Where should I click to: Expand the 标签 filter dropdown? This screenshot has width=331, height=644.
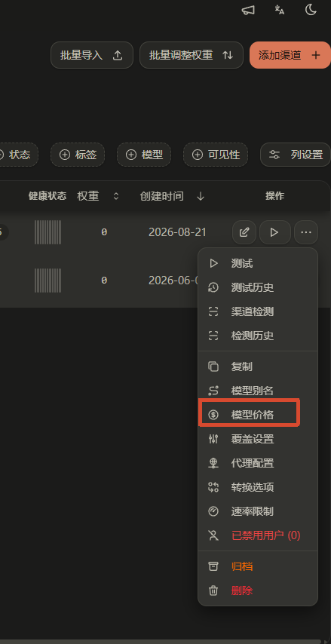click(78, 155)
